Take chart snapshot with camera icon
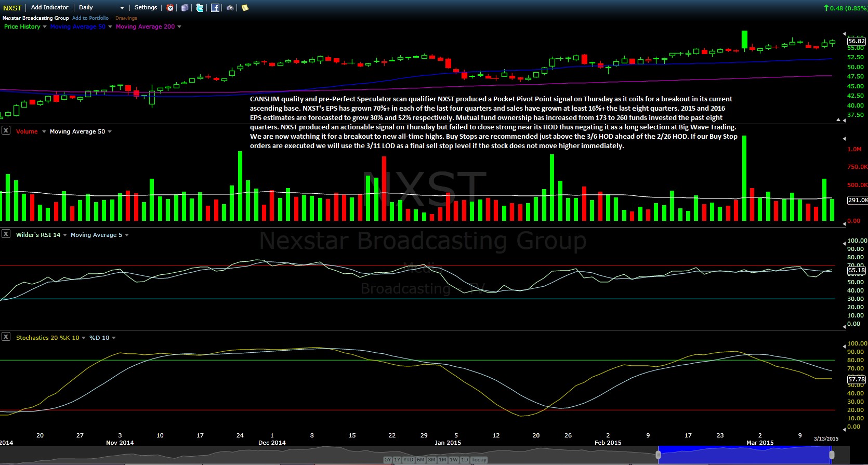Image resolution: width=868 pixels, height=465 pixels. (x=230, y=8)
